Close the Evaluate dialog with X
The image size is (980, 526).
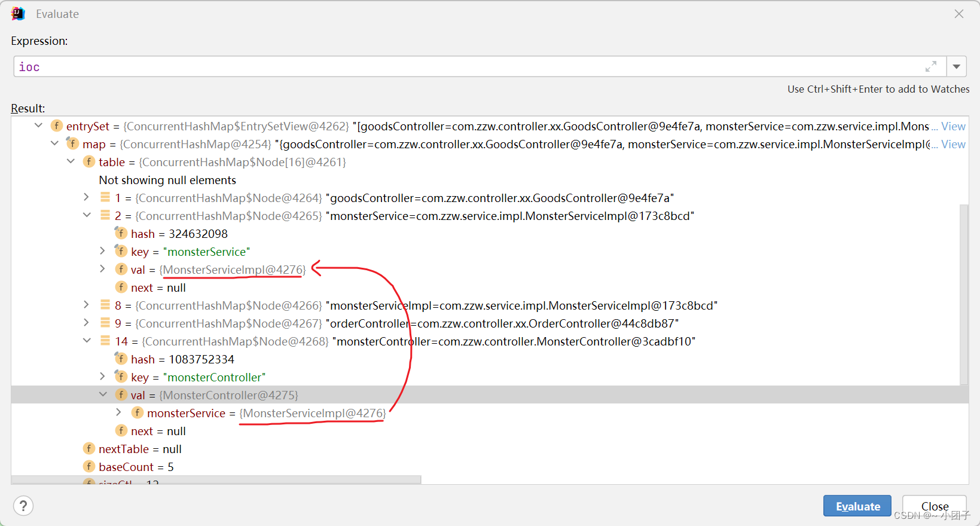pyautogui.click(x=959, y=14)
